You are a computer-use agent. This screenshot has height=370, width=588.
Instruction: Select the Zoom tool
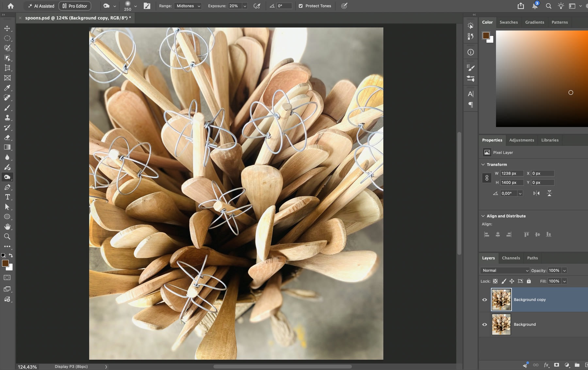pos(7,237)
